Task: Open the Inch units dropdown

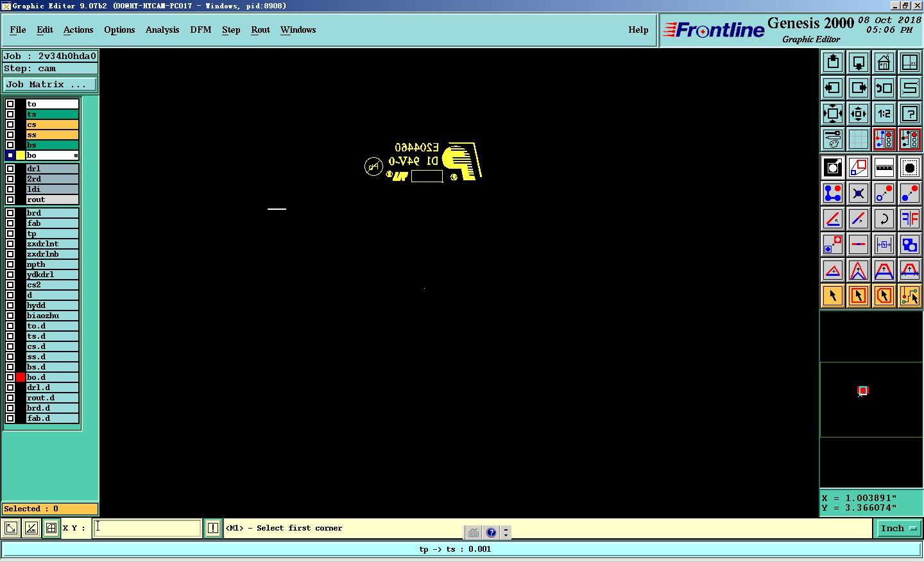Action: coord(899,529)
